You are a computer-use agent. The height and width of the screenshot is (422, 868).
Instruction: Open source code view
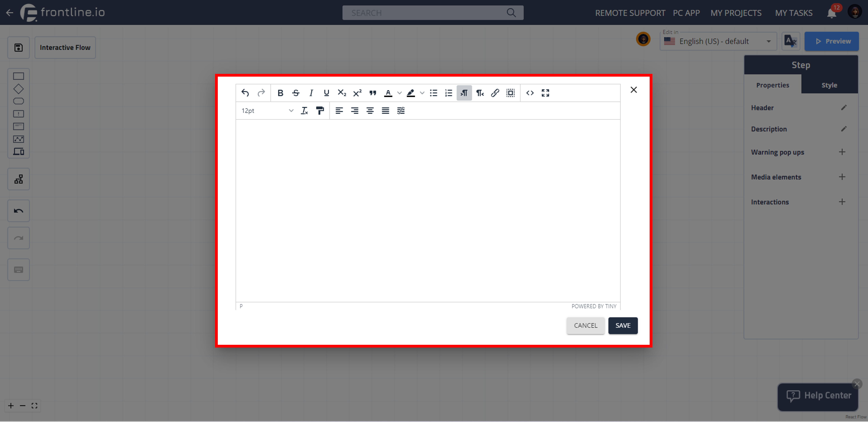pyautogui.click(x=530, y=93)
